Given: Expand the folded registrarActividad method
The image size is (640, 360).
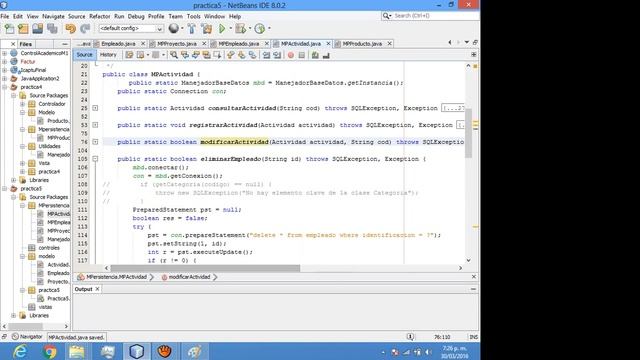Looking at the screenshot, I should 95,125.
